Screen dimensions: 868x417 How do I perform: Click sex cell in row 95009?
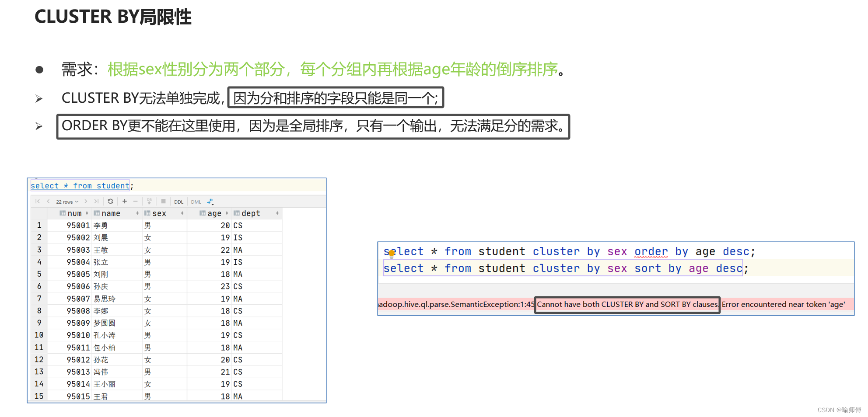pyautogui.click(x=164, y=323)
